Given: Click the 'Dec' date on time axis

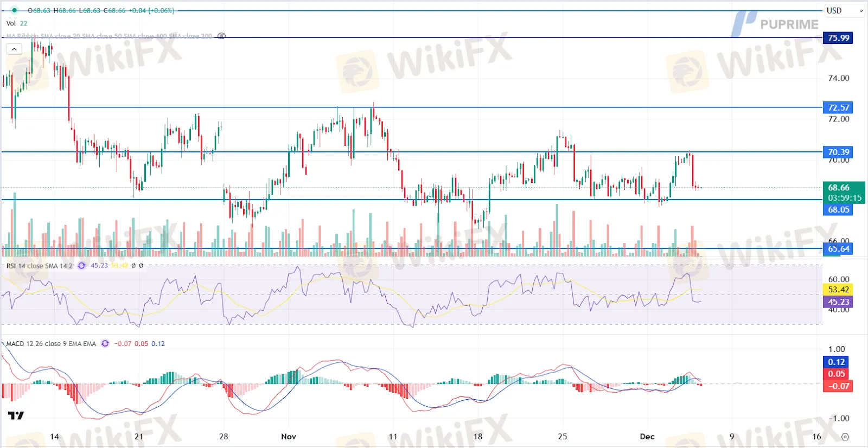Looking at the screenshot, I should click(x=647, y=437).
